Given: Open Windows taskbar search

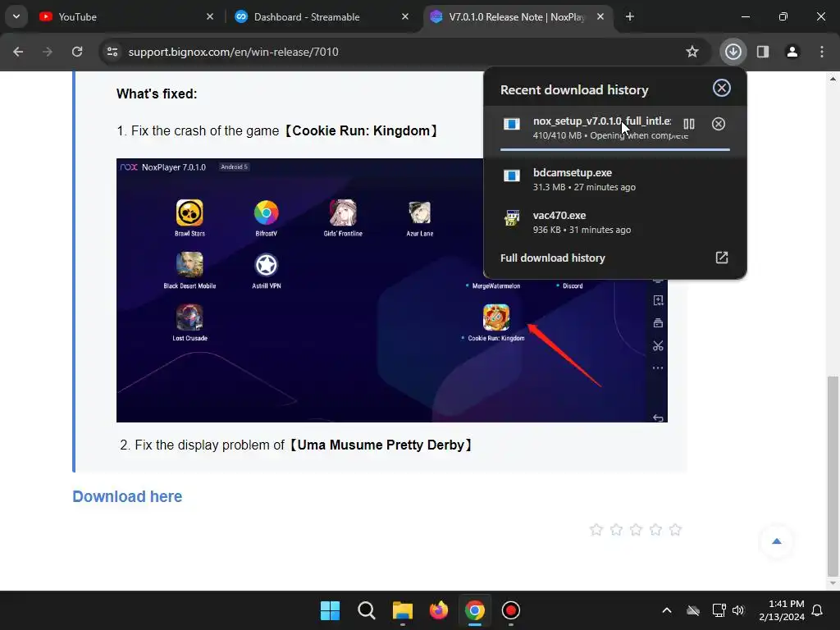Looking at the screenshot, I should coord(367,610).
